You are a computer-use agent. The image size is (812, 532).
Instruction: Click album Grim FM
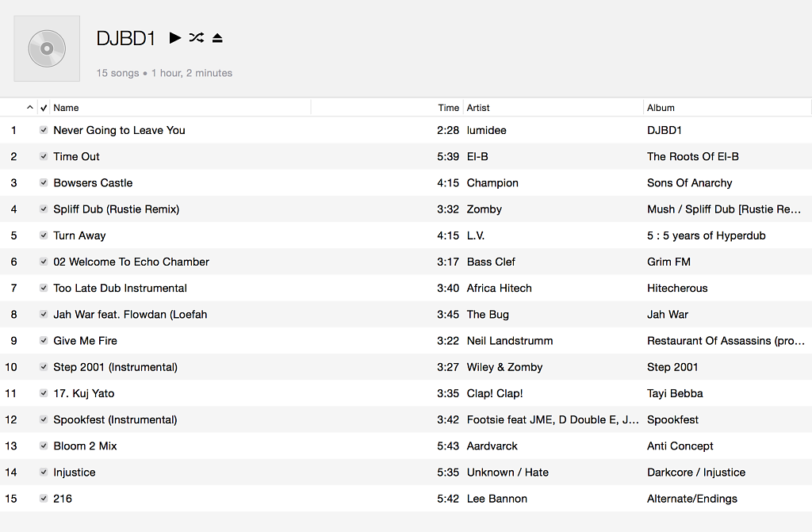tap(668, 262)
